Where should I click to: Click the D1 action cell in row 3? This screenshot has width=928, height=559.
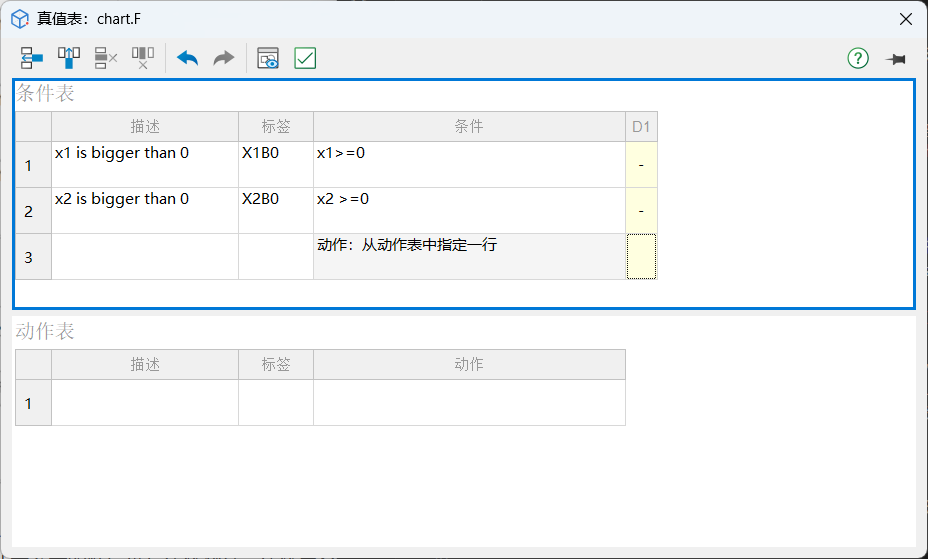(x=641, y=257)
